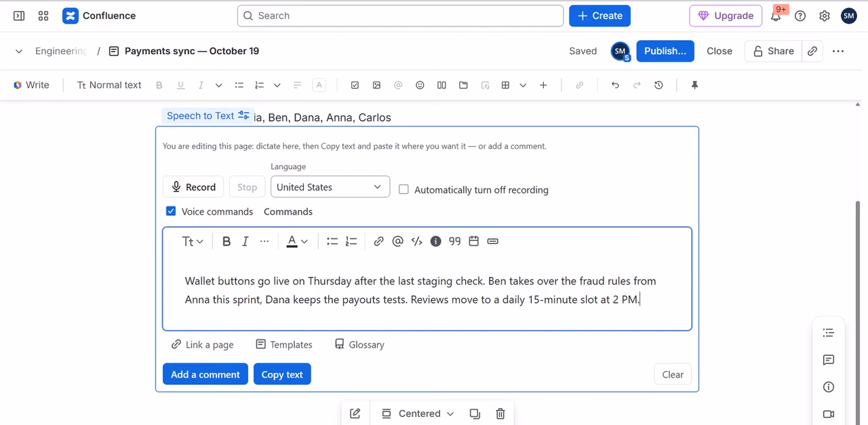Apply bold in the dictation editor toolbar
Screen dimensions: 868x425
click(x=226, y=241)
